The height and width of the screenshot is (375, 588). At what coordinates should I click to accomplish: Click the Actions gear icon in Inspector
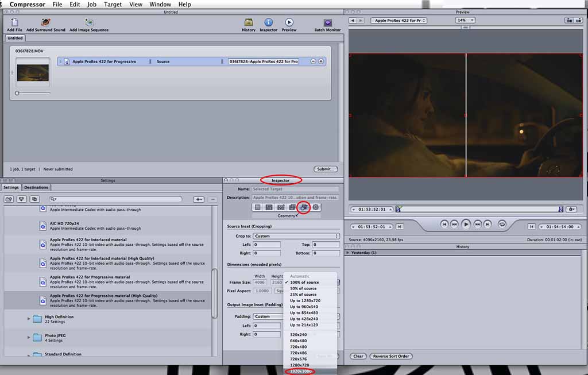pos(315,207)
